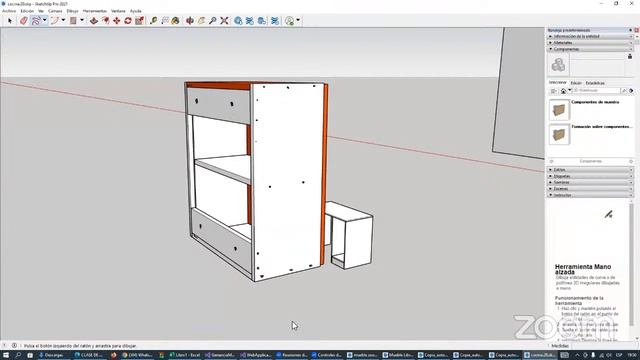Viewport: 640px width, 360px height.
Task: Activate the Freehand line tool
Action: 36,20
